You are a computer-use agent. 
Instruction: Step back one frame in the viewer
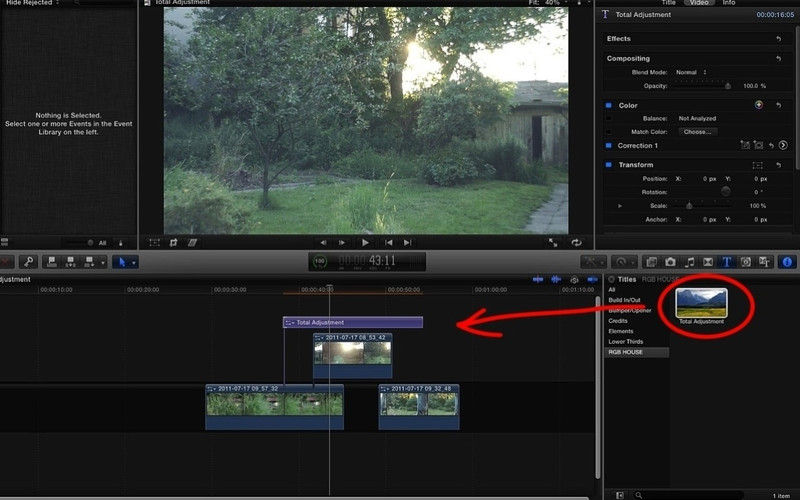point(323,242)
